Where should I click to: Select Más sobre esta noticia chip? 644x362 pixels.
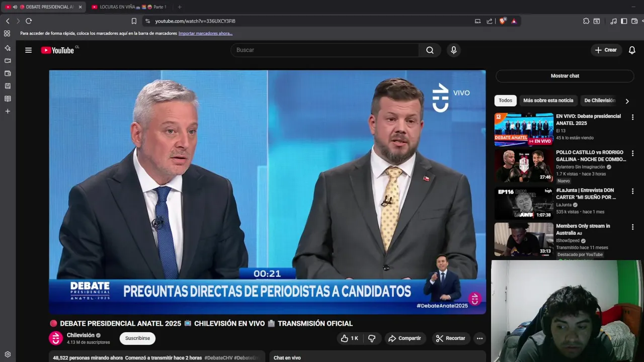point(548,101)
